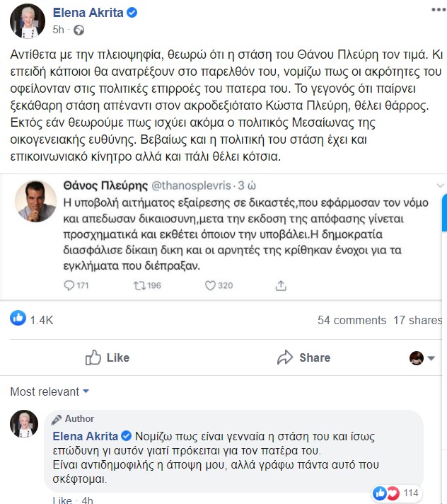The image size is (447, 504).
Task: Click the heart icon on the tweet
Action: click(x=210, y=285)
